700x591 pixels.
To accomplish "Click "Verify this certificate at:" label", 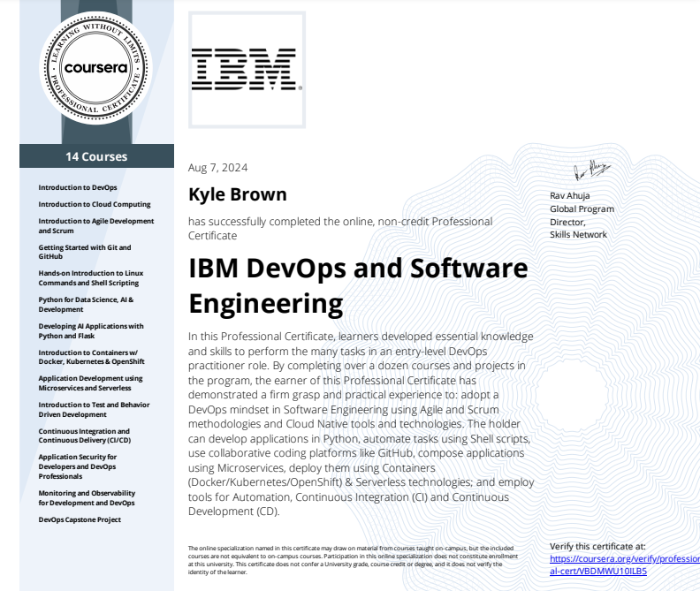I will pos(597,546).
